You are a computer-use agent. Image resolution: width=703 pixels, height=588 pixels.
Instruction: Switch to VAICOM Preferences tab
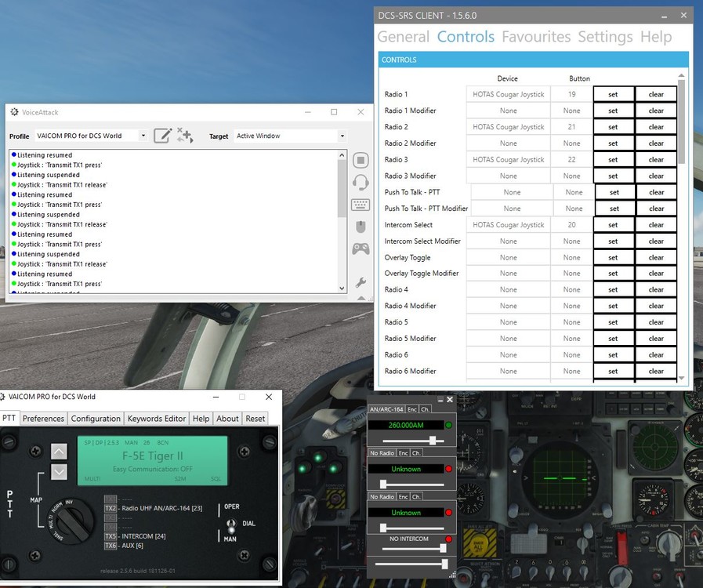tap(43, 418)
